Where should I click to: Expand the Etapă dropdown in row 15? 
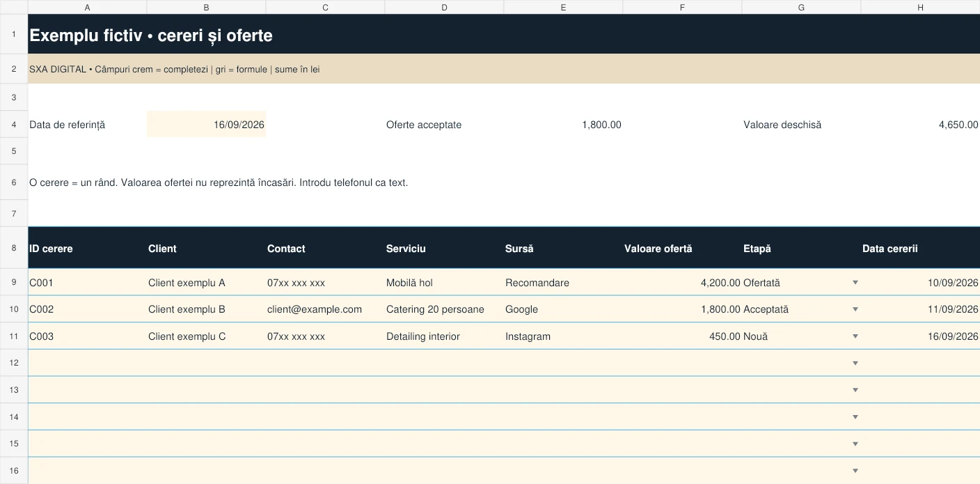point(855,444)
